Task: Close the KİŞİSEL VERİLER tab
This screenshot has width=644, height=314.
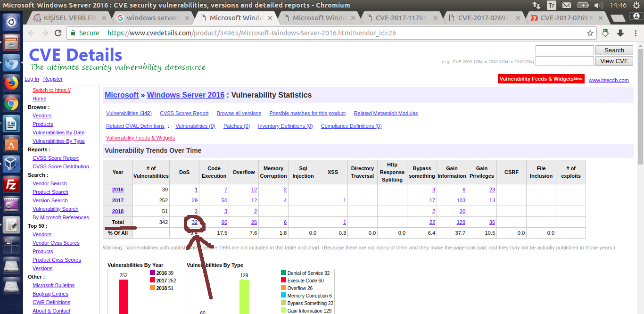Action: [x=105, y=18]
